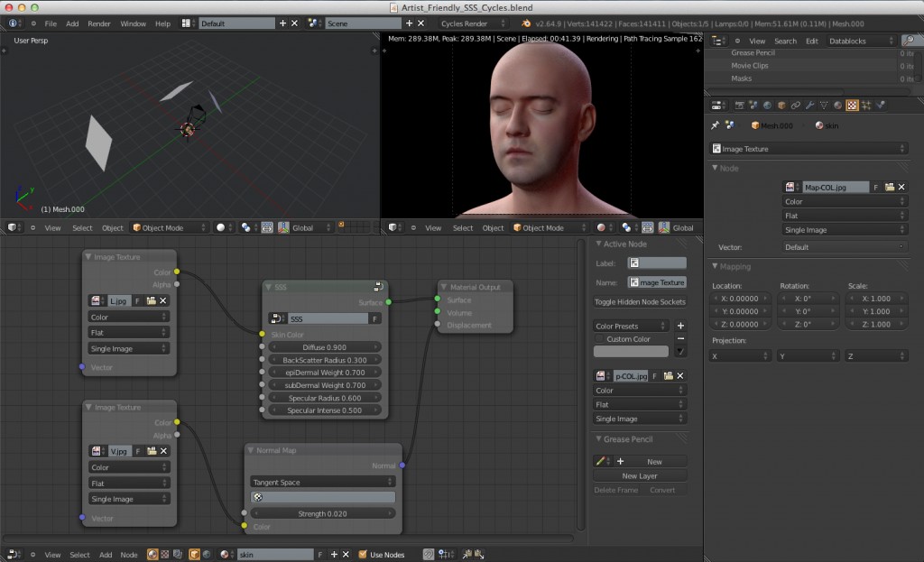Select the Object Data triangle icon
The width and height of the screenshot is (924, 562).
824,105
